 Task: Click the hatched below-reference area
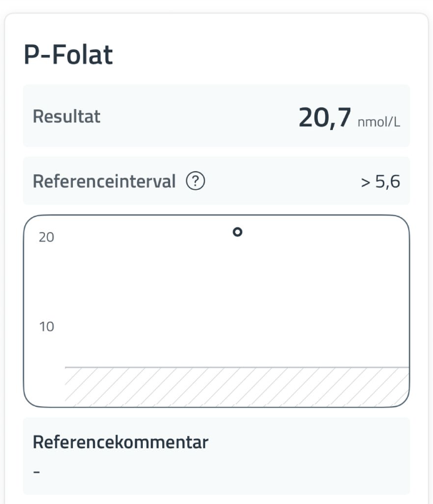pyautogui.click(x=236, y=384)
